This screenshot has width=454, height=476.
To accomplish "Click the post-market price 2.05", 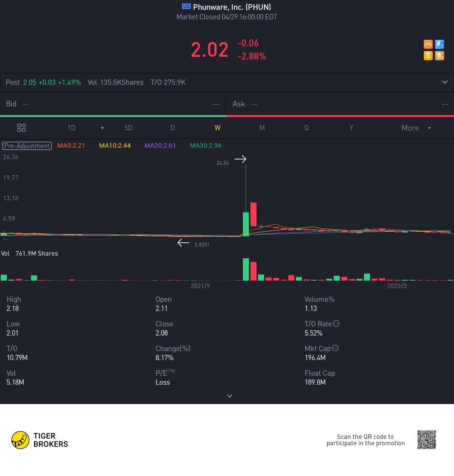I will pyautogui.click(x=30, y=82).
